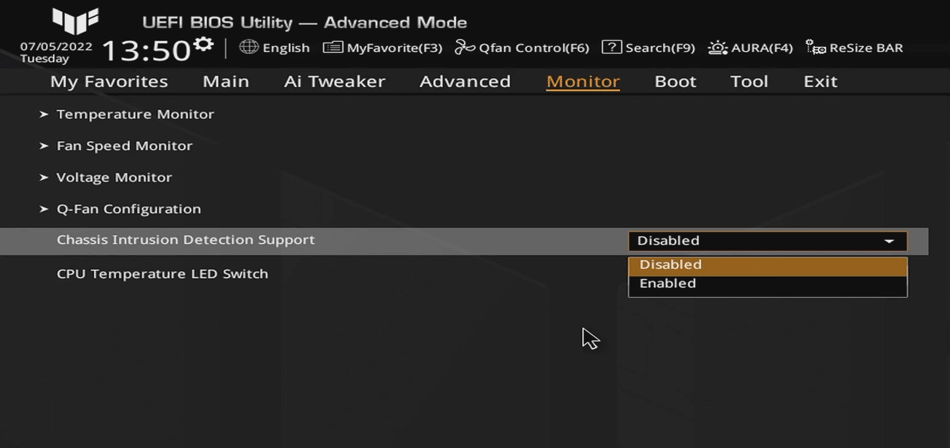The width and height of the screenshot is (950, 448).
Task: Switch to the Ai Tweaker tab
Action: point(334,81)
